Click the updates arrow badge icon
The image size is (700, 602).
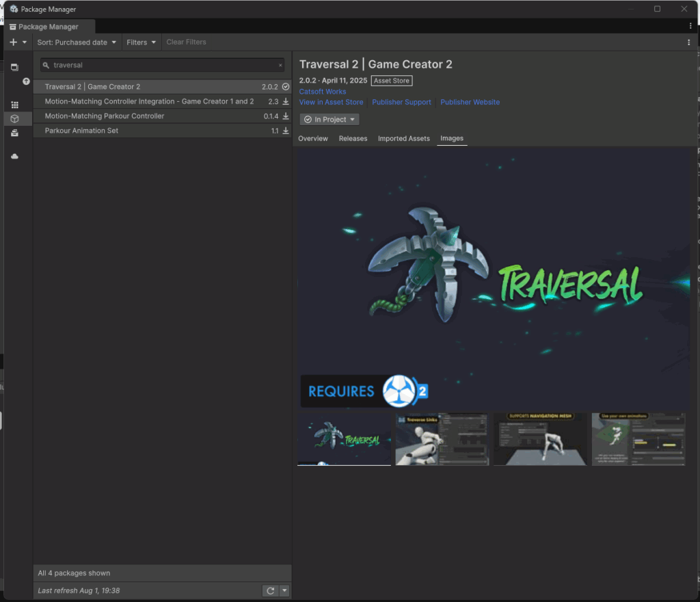pos(27,81)
